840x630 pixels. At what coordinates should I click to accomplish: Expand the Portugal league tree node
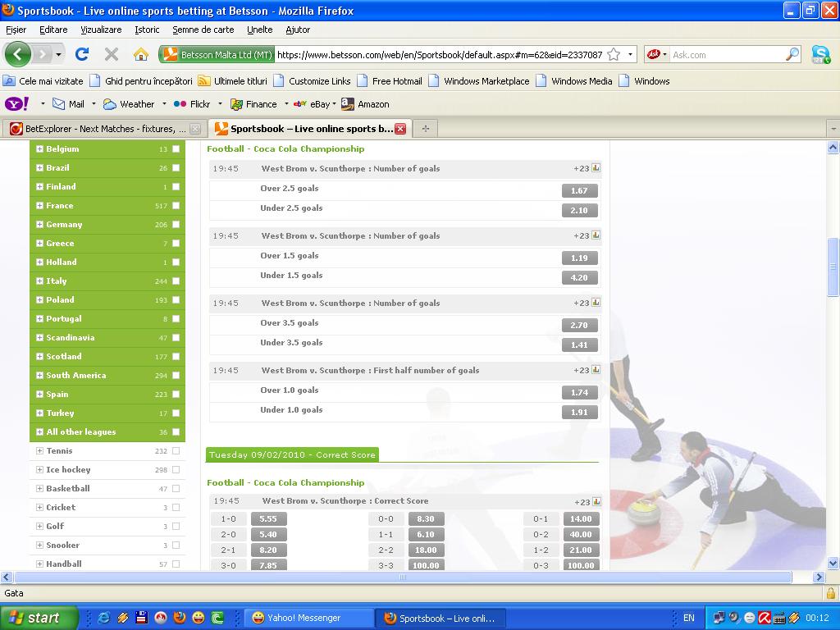tap(39, 319)
